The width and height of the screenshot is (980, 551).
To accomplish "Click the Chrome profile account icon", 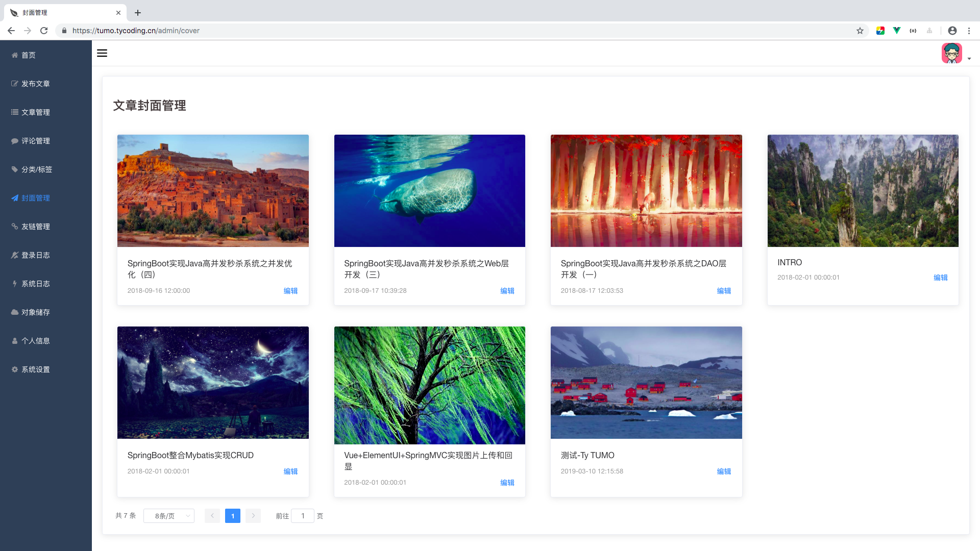I will pyautogui.click(x=952, y=31).
